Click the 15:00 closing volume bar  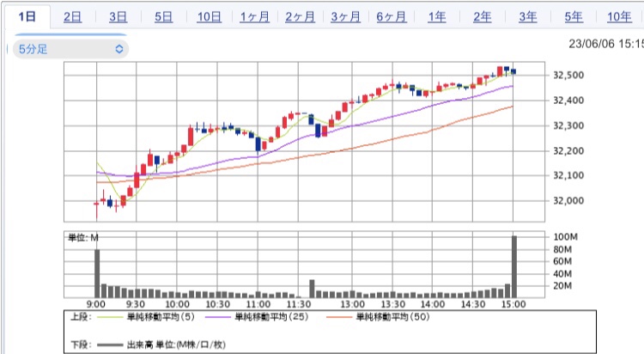click(x=514, y=266)
